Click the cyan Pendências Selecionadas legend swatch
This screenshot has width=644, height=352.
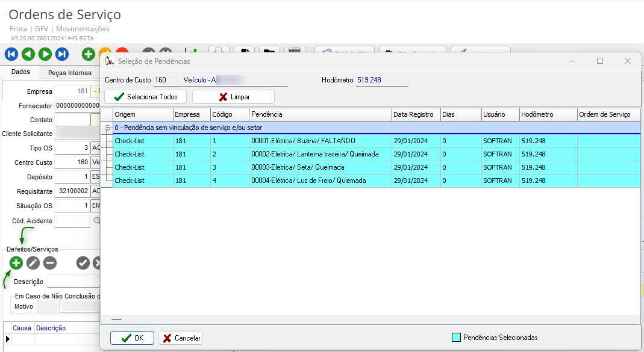pyautogui.click(x=456, y=338)
